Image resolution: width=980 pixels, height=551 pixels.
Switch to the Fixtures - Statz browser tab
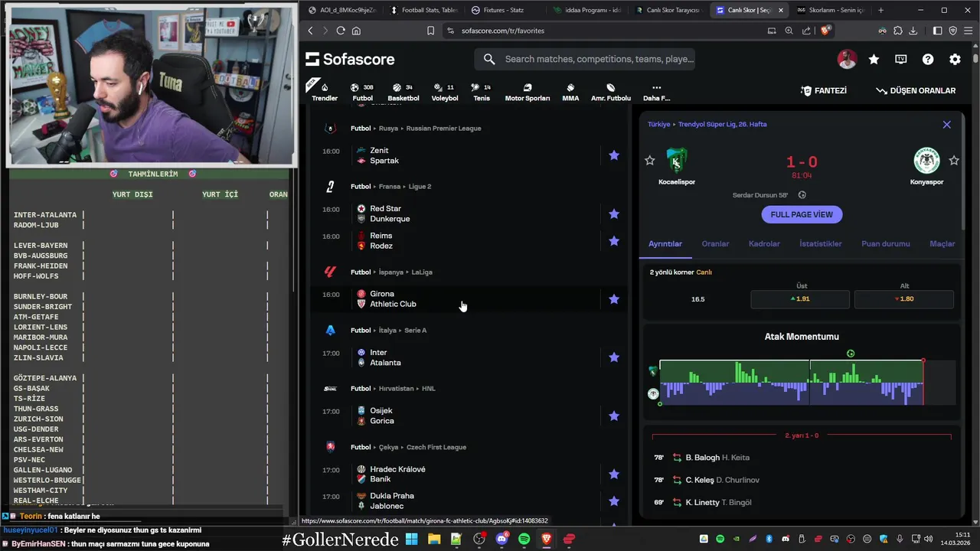[x=504, y=10]
